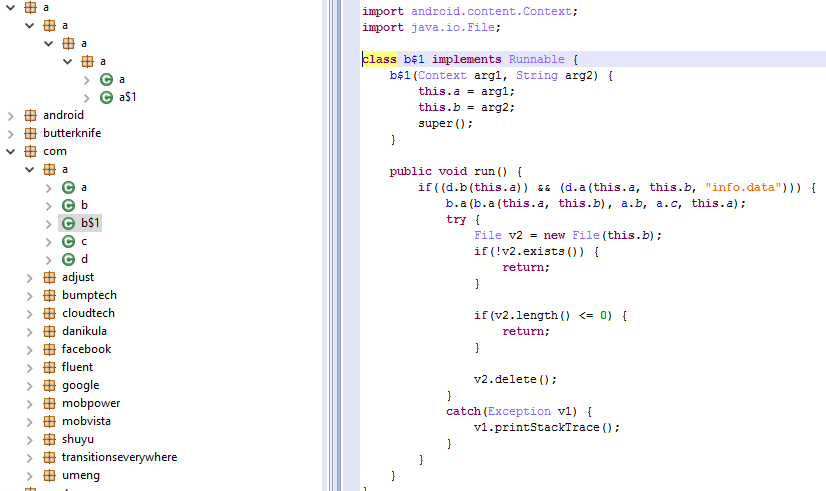Click the android package icon

31,115
